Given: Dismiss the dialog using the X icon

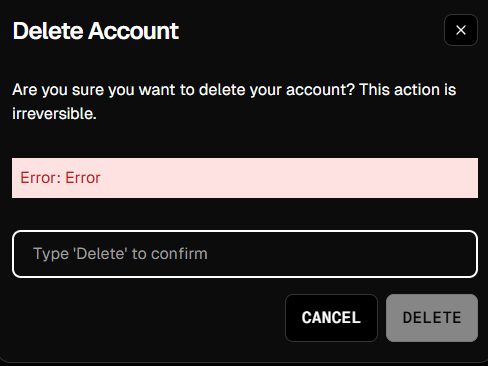Looking at the screenshot, I should (x=461, y=30).
